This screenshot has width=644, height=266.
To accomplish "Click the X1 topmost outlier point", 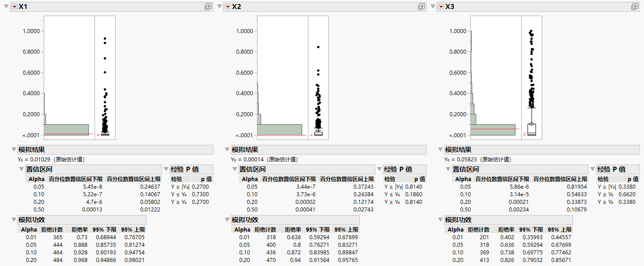I will pyautogui.click(x=105, y=39).
